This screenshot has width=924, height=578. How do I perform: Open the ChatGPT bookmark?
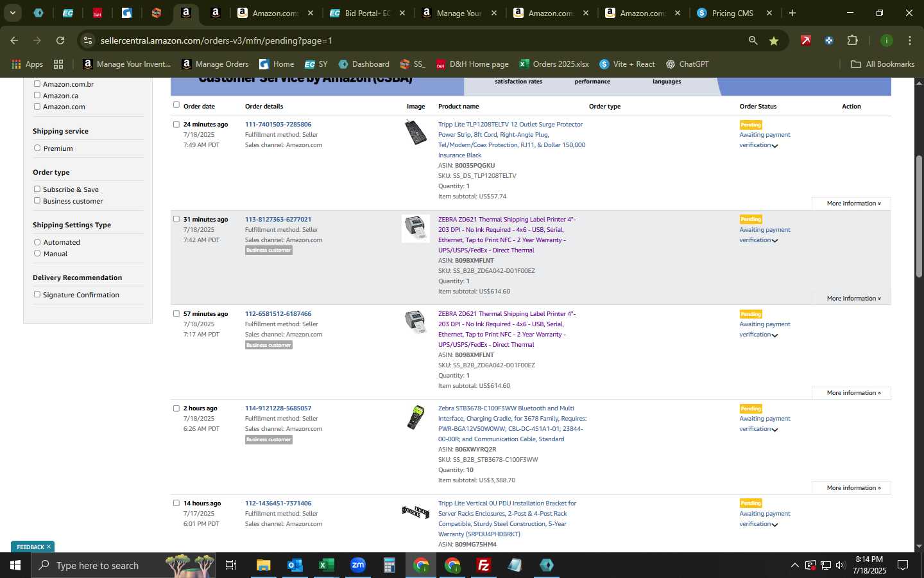point(687,64)
